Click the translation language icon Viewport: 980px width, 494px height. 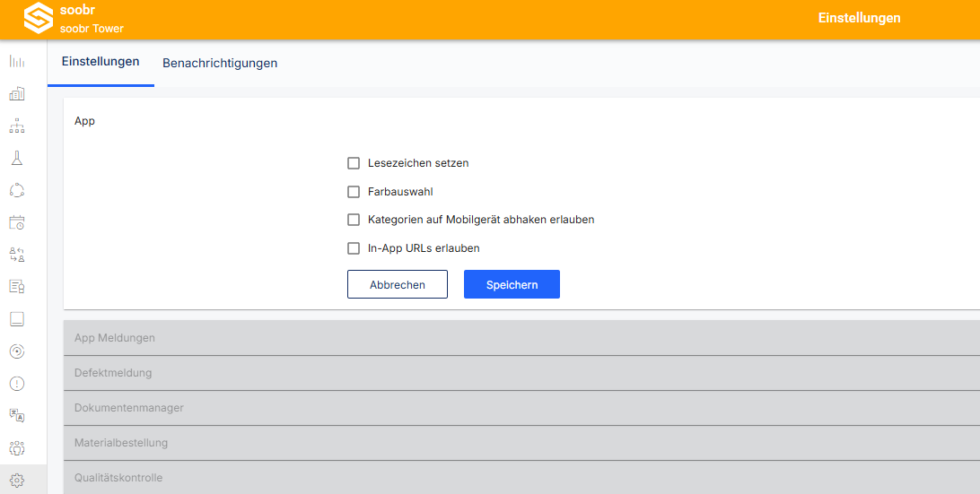click(17, 416)
